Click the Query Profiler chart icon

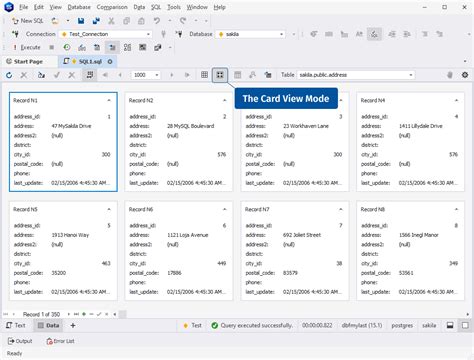point(82,47)
